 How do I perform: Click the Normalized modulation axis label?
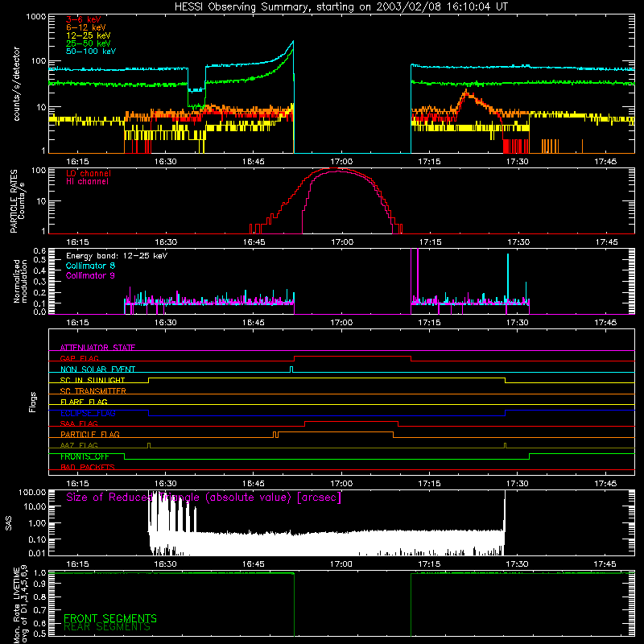click(20, 281)
